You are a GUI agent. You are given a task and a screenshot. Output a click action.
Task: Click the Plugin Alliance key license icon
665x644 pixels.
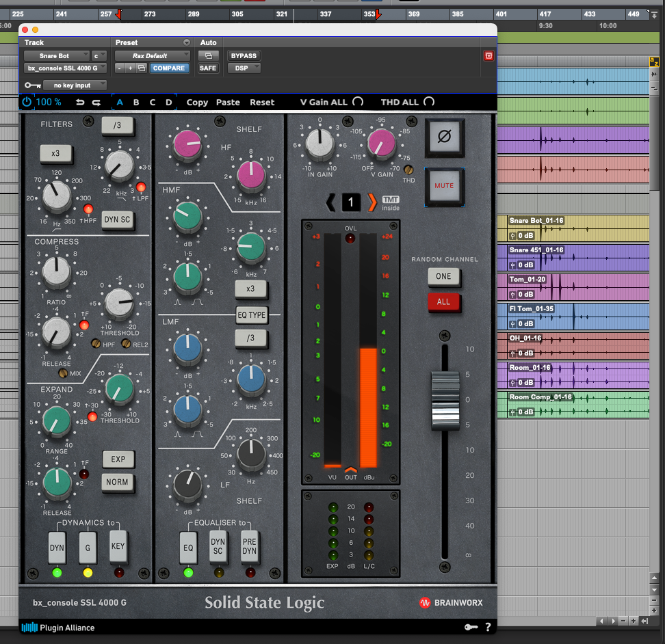(471, 627)
